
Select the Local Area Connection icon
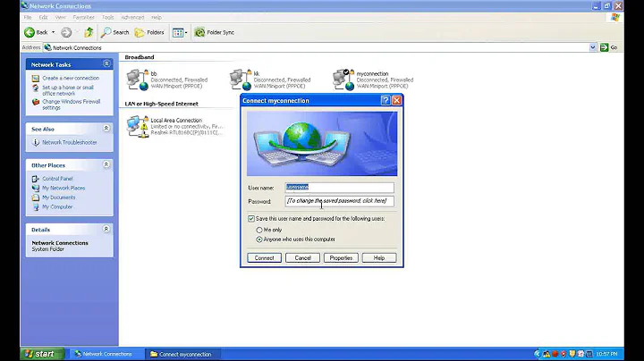point(138,126)
